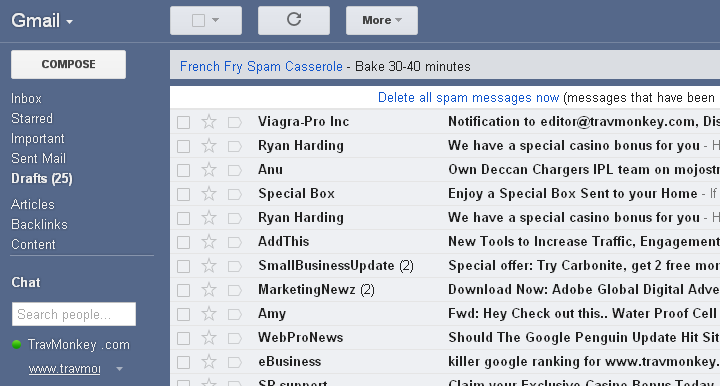720x386 pixels.
Task: Mark Viagra-Pro Inc message as important
Action: [x=235, y=122]
